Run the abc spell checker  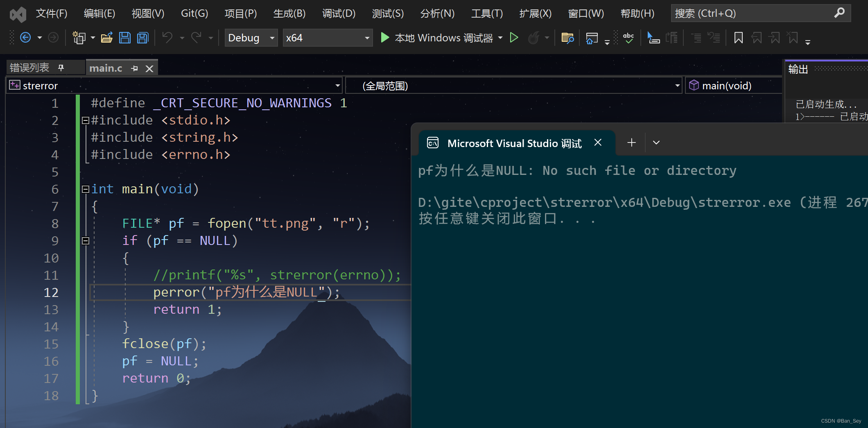628,38
